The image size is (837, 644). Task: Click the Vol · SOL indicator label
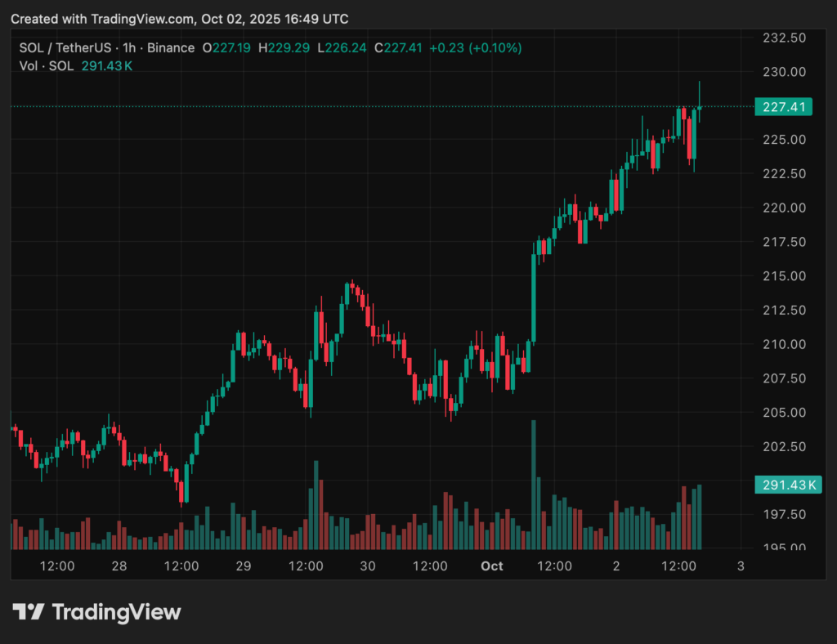click(x=47, y=65)
